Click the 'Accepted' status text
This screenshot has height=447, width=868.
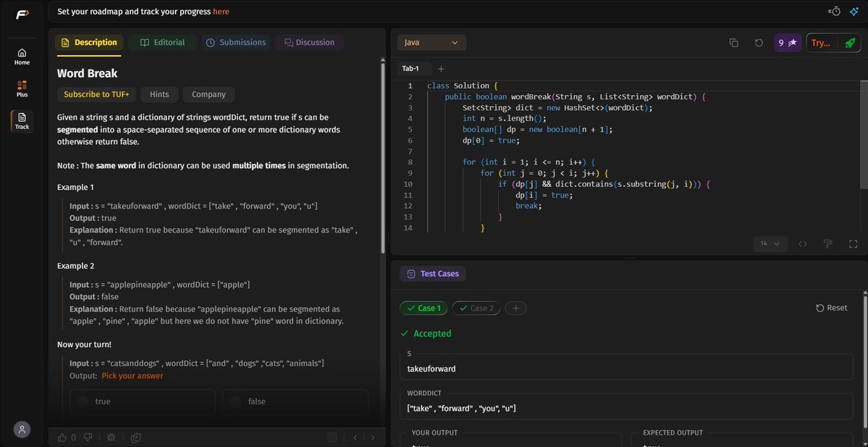click(432, 333)
